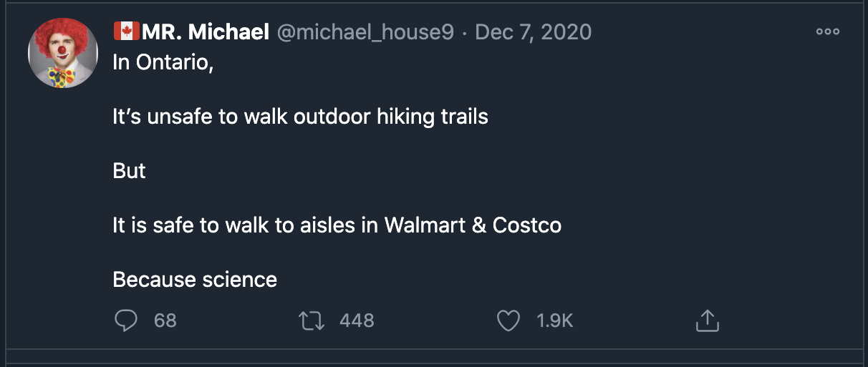Click the Canadian flag emoji beside name
This screenshot has width=868, height=367.
pyautogui.click(x=126, y=31)
